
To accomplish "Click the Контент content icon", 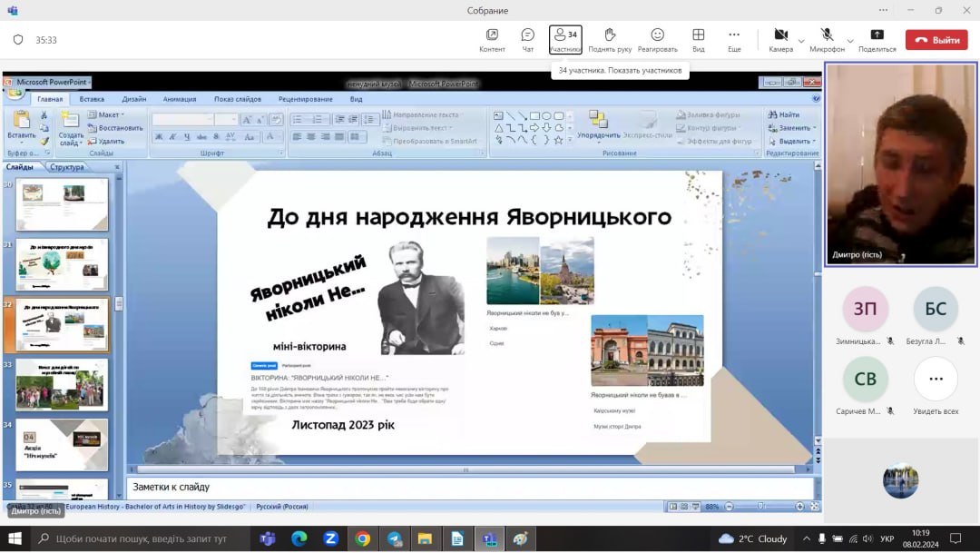I will point(492,39).
